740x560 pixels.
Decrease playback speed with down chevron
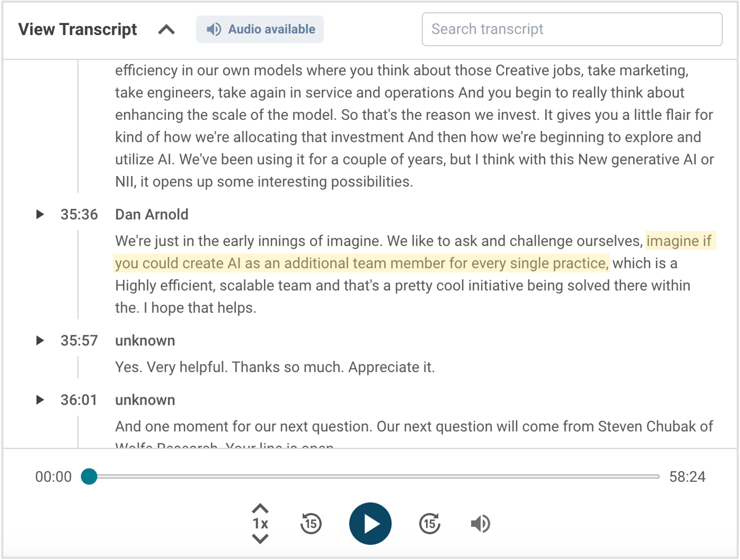(x=260, y=539)
